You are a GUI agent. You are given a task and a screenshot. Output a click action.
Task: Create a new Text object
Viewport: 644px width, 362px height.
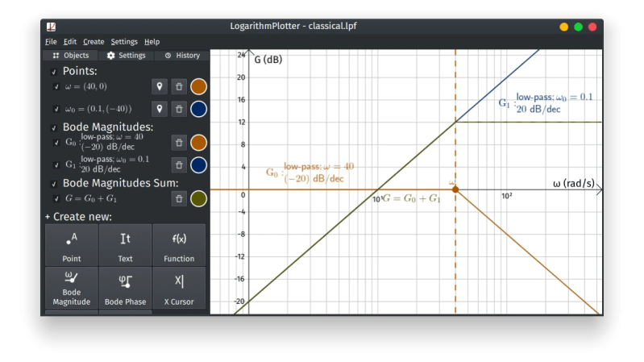(125, 245)
